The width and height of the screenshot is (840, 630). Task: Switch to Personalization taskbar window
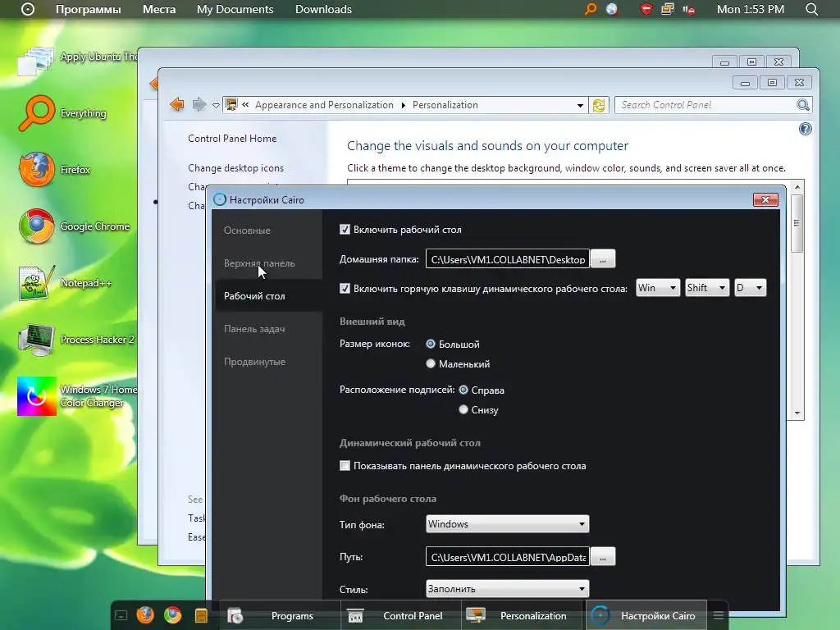click(521, 615)
